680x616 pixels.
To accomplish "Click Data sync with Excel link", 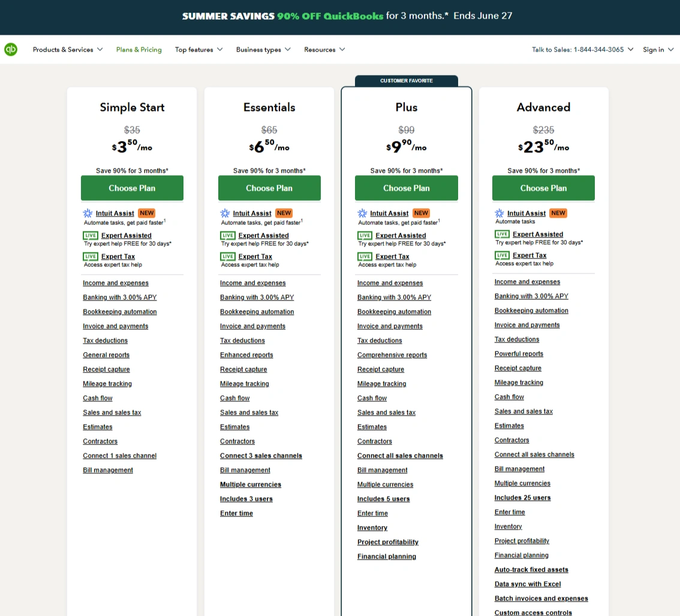I will pos(528,584).
